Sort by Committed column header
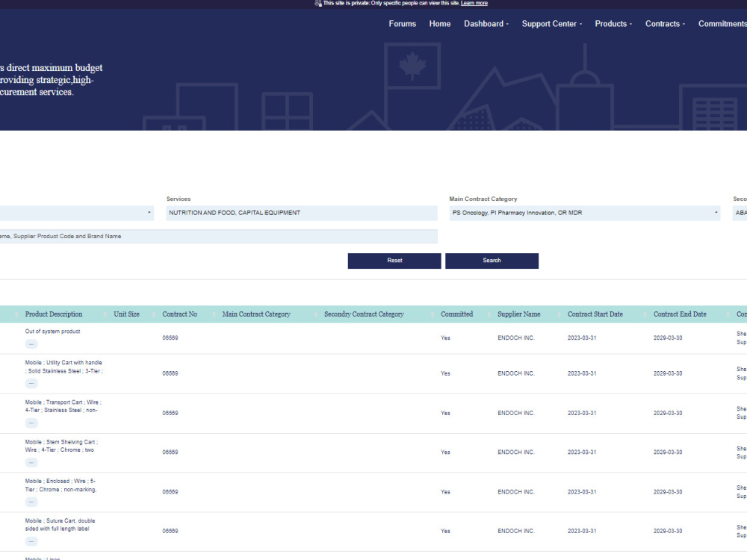 (x=457, y=314)
